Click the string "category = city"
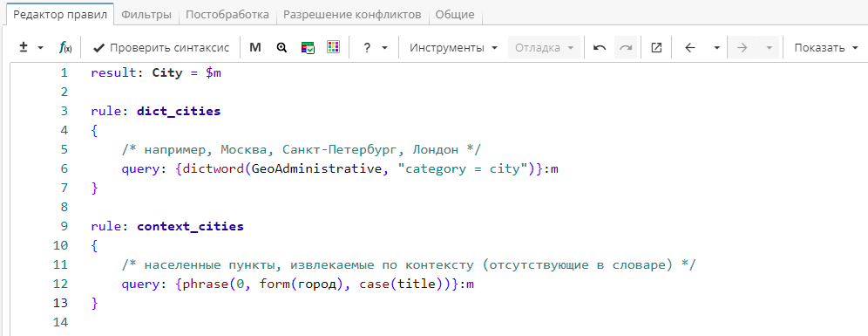This screenshot has height=336, width=868. 463,169
